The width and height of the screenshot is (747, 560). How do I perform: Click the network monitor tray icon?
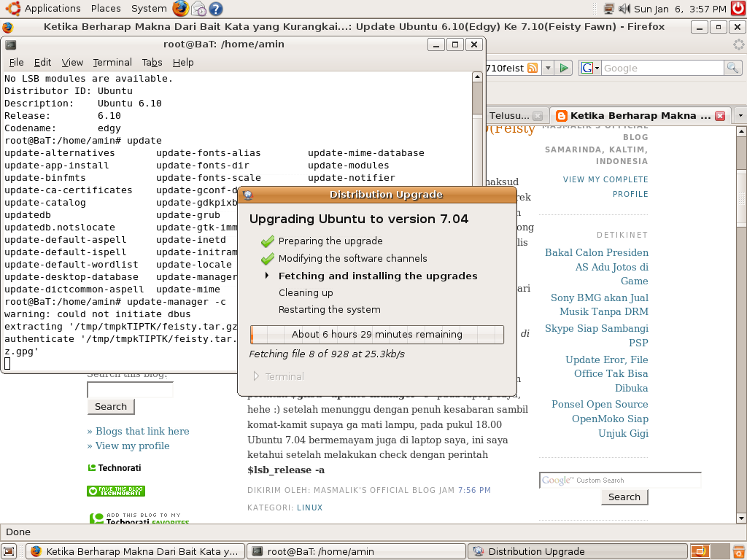[x=608, y=9]
